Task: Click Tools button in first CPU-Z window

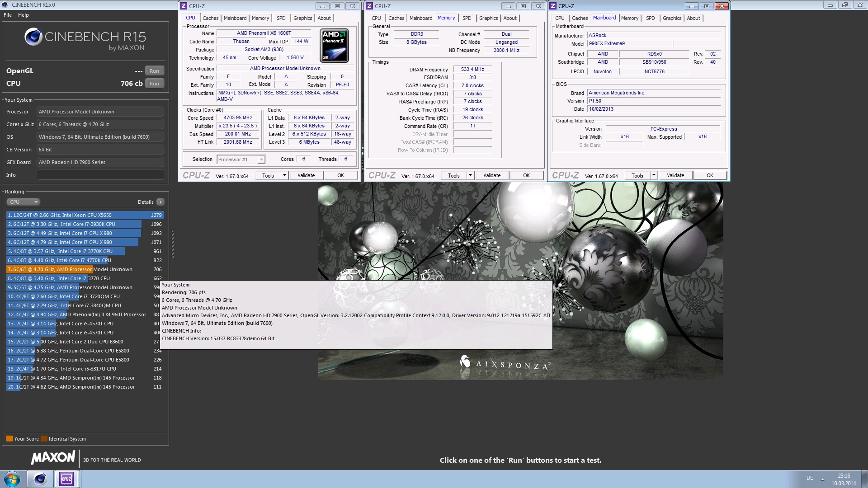Action: [x=268, y=175]
